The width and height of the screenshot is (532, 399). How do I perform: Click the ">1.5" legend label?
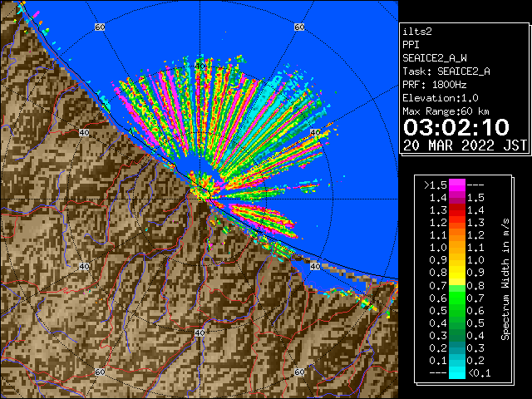click(x=436, y=185)
